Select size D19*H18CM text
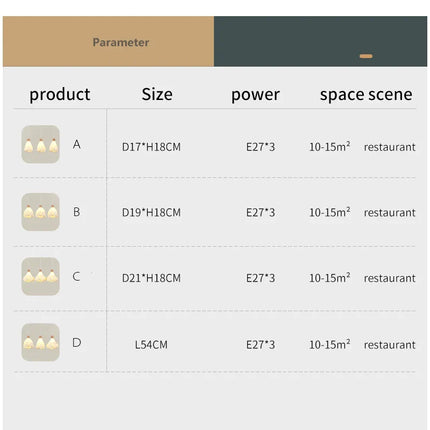 click(151, 212)
